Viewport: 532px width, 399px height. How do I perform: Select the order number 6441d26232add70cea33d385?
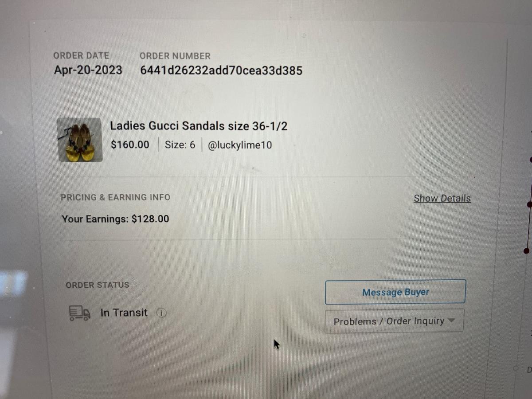(221, 70)
